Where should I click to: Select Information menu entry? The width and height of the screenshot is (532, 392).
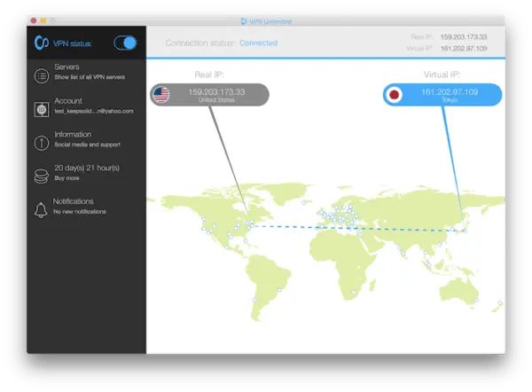87,139
